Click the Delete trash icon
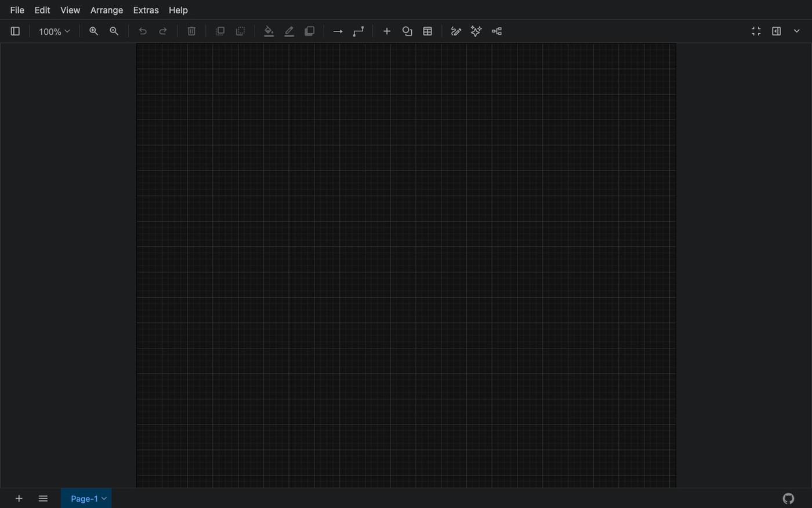 191,31
